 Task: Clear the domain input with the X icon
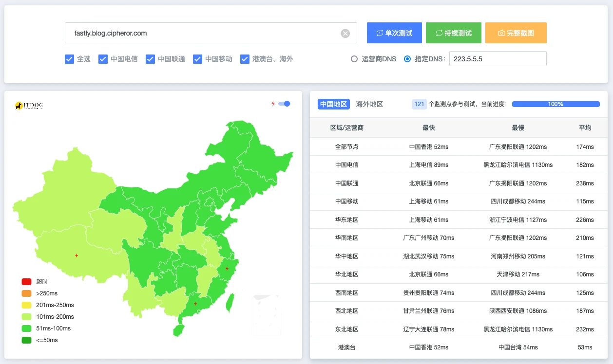click(345, 33)
